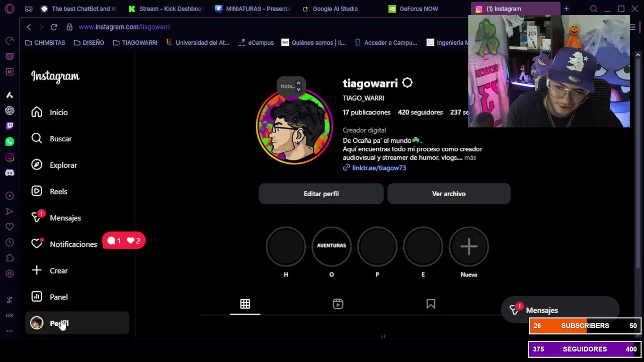The image size is (644, 362).
Task: Click the tab search magnifier icon
Action: click(594, 9)
